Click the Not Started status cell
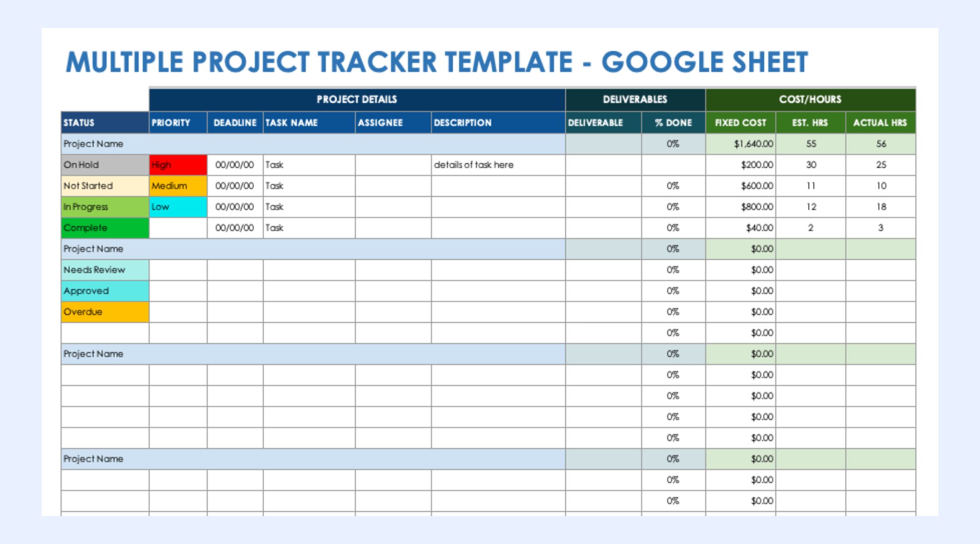This screenshot has height=544, width=980. pos(105,186)
